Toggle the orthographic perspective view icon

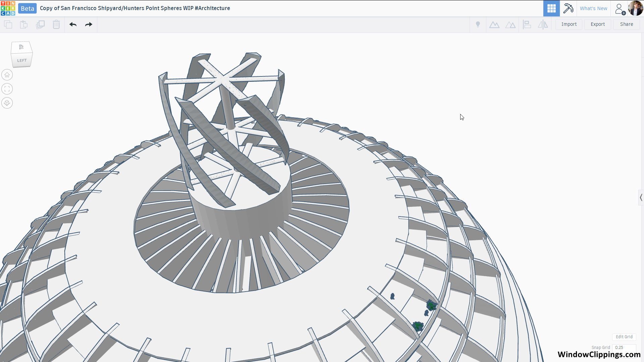pyautogui.click(x=7, y=103)
